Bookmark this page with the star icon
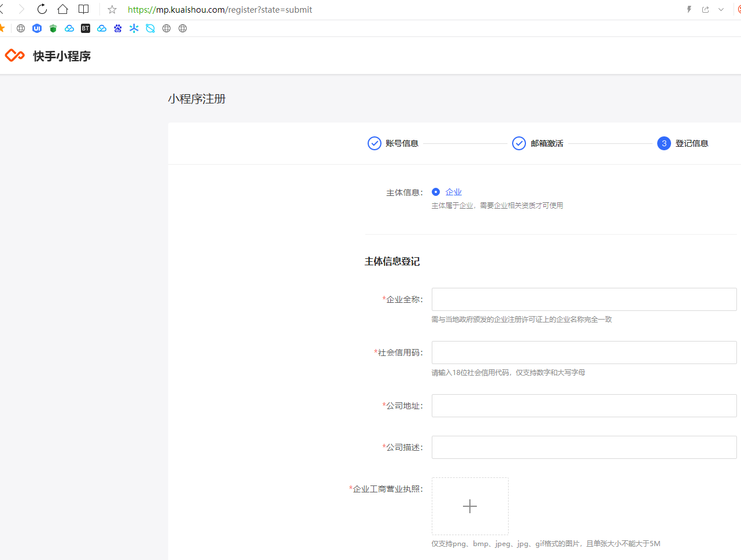Screen dimensions: 741x560 (x=112, y=10)
